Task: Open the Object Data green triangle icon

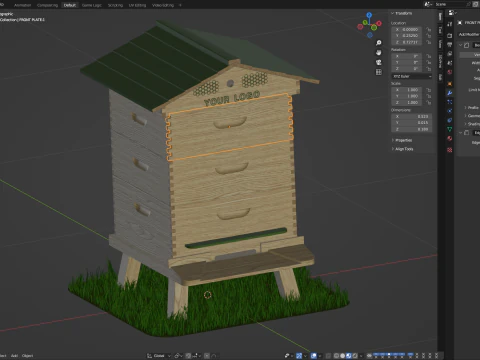Action: (450, 129)
